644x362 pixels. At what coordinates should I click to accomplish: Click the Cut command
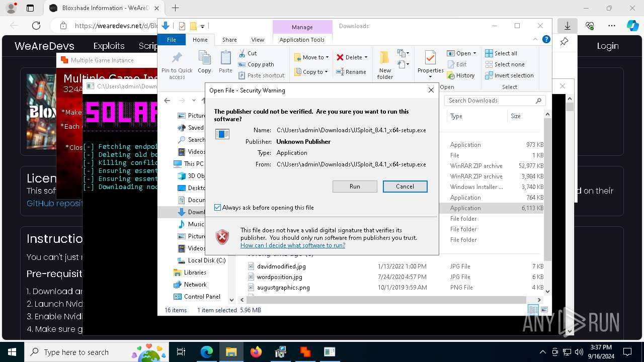point(248,53)
